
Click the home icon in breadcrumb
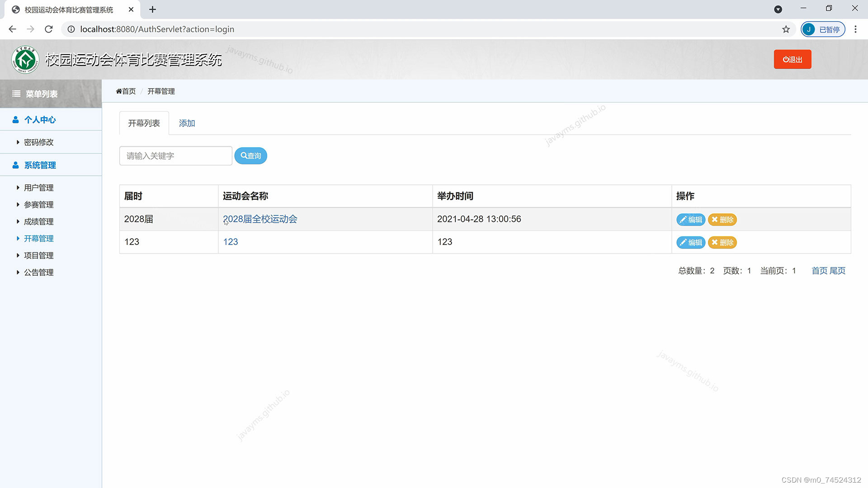(x=119, y=91)
